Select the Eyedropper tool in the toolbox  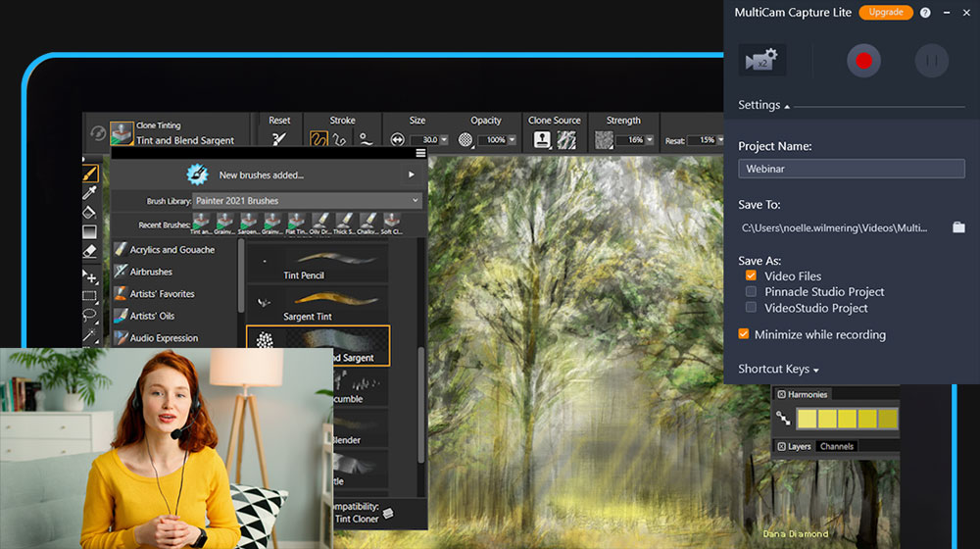pyautogui.click(x=90, y=192)
